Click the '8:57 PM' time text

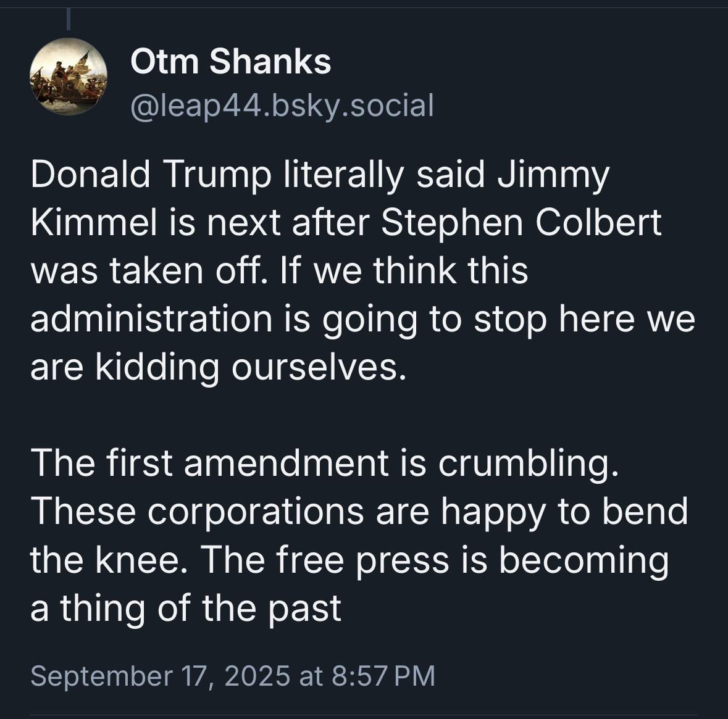click(x=383, y=675)
